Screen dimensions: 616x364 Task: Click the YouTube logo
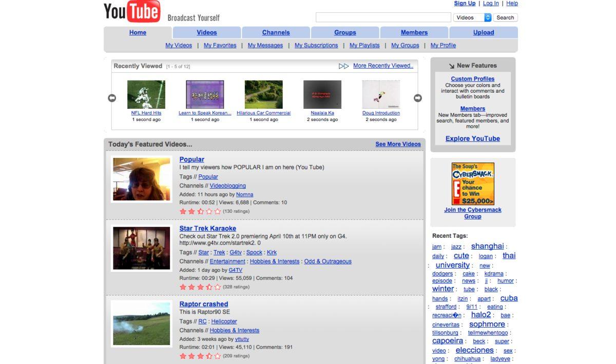[132, 12]
